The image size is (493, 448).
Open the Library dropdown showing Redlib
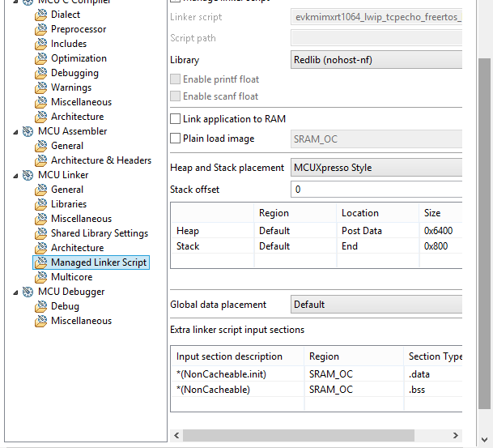[376, 60]
